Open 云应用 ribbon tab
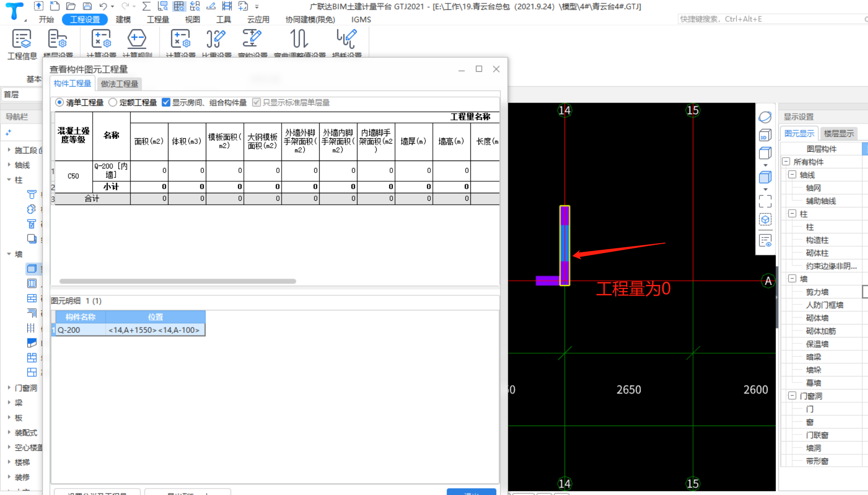The image size is (868, 495). point(258,19)
